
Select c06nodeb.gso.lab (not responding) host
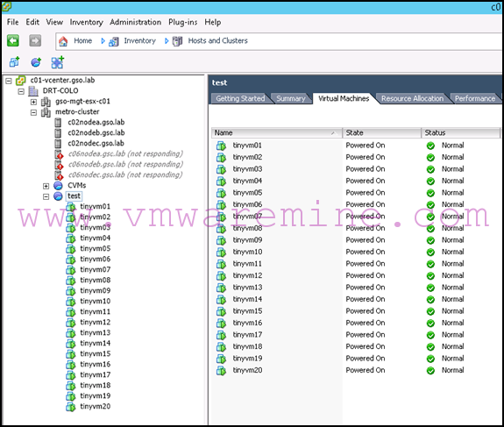pyautogui.click(x=125, y=165)
